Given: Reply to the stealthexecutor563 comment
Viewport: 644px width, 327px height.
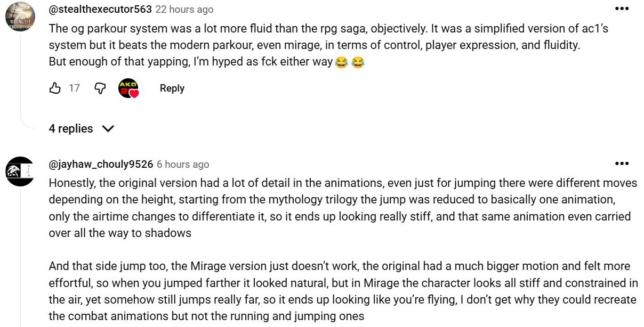Looking at the screenshot, I should [x=172, y=88].
